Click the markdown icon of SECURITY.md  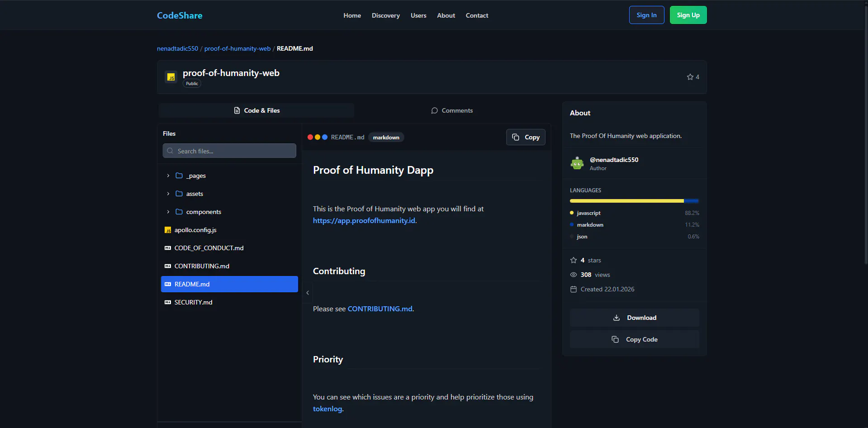point(168,302)
